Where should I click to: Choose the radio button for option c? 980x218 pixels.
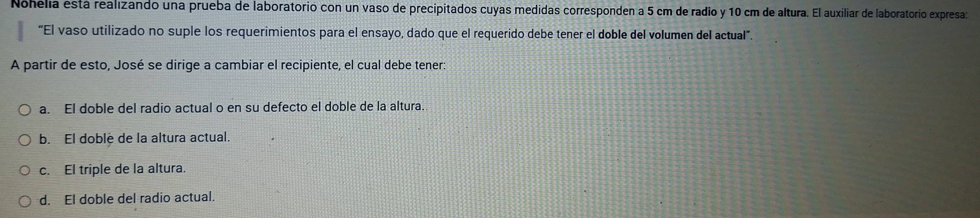pos(25,171)
